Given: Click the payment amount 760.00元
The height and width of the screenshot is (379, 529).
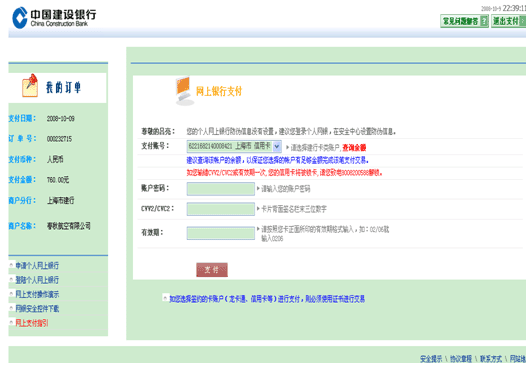Looking at the screenshot, I should (58, 180).
